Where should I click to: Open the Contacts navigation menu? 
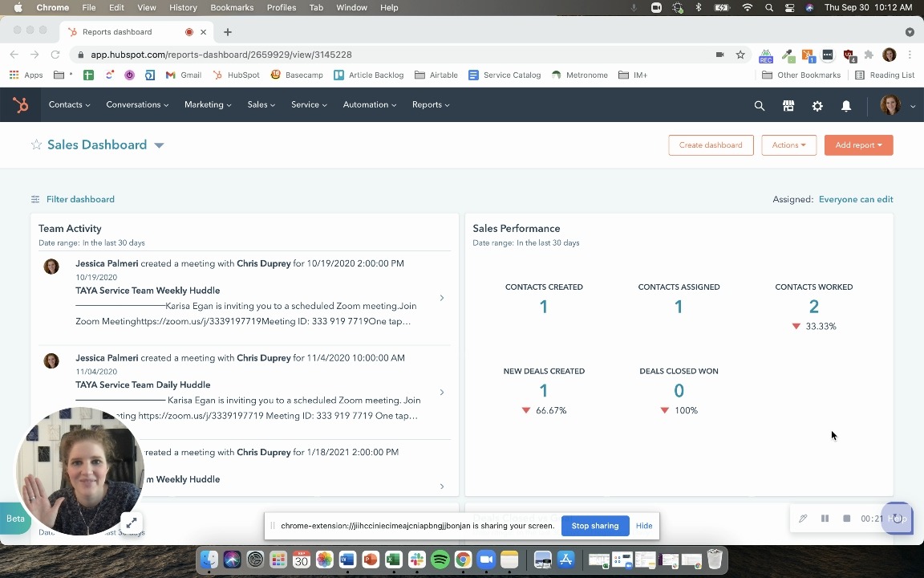[x=69, y=105]
